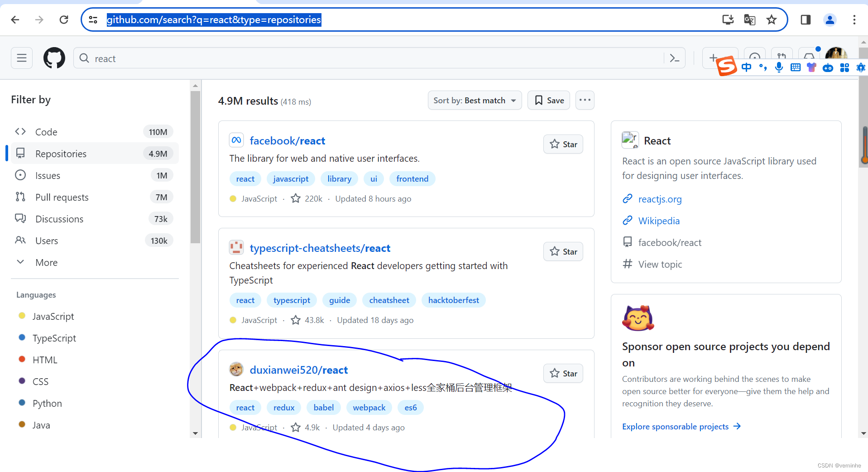The image size is (868, 472).
Task: Click the hacktoberfest topic tag
Action: point(453,300)
